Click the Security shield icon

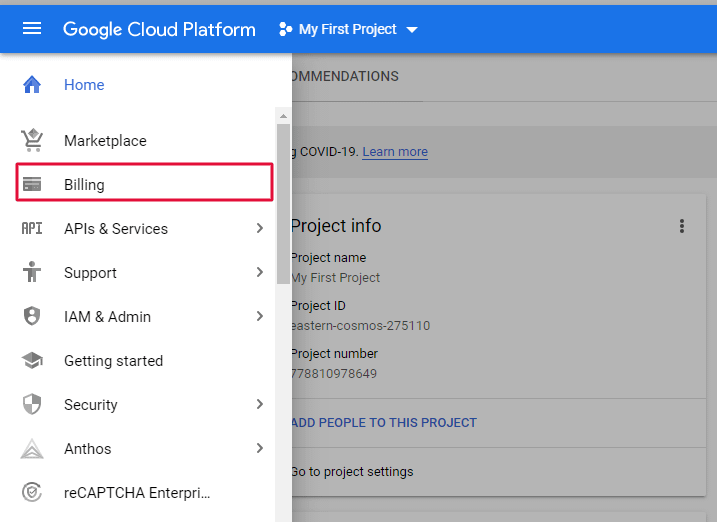pyautogui.click(x=32, y=405)
